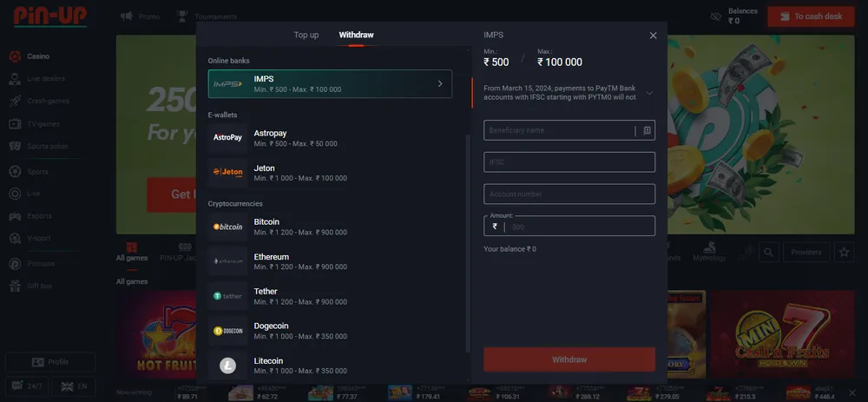
Task: Open V-sport in sidebar
Action: (x=30, y=238)
